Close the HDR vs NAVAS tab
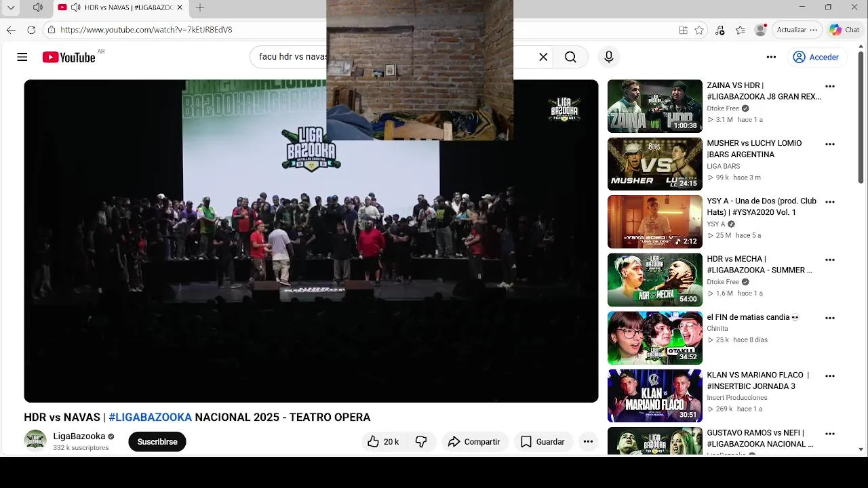 [180, 7]
